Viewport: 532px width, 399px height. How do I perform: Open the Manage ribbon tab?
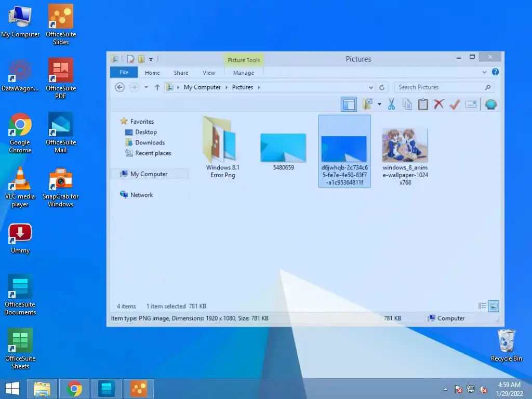243,73
